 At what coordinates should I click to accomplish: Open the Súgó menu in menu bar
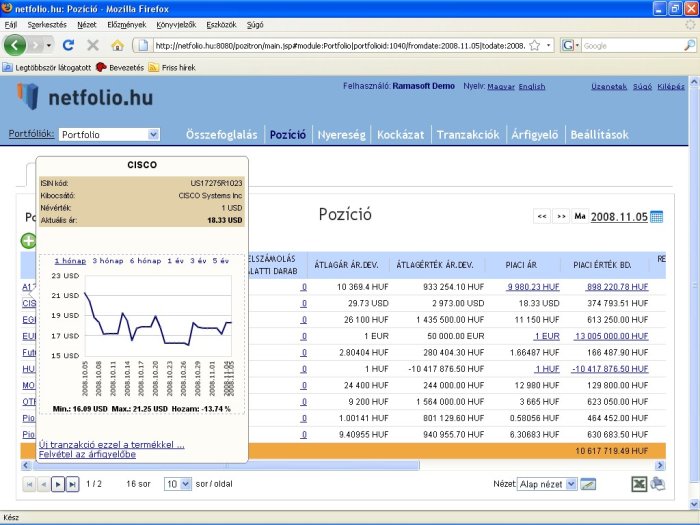pyautogui.click(x=255, y=25)
